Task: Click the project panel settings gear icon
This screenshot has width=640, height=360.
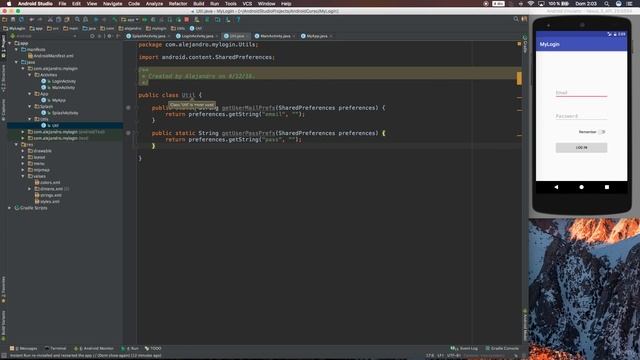Action: pyautogui.click(x=109, y=36)
